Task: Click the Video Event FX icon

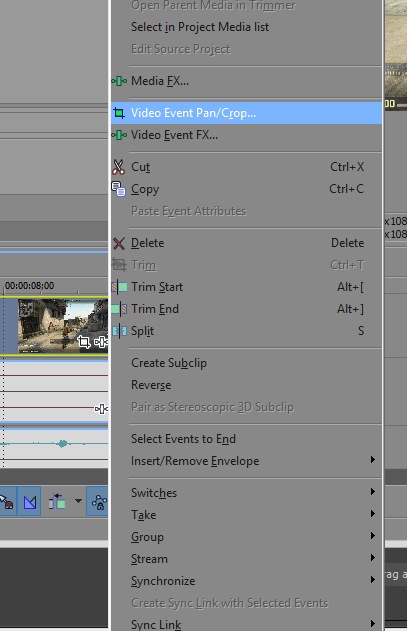Action: tap(119, 135)
